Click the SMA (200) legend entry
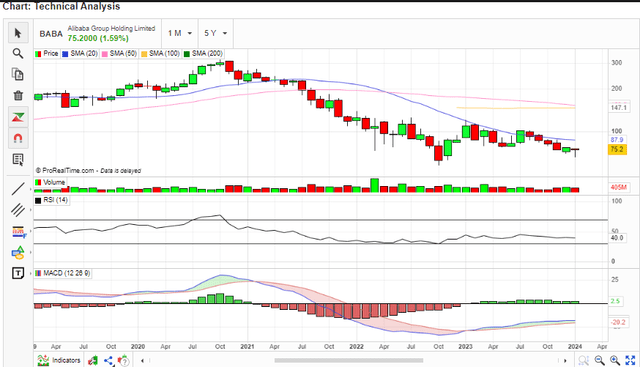Image resolution: width=640 pixels, height=367 pixels. tap(203, 53)
